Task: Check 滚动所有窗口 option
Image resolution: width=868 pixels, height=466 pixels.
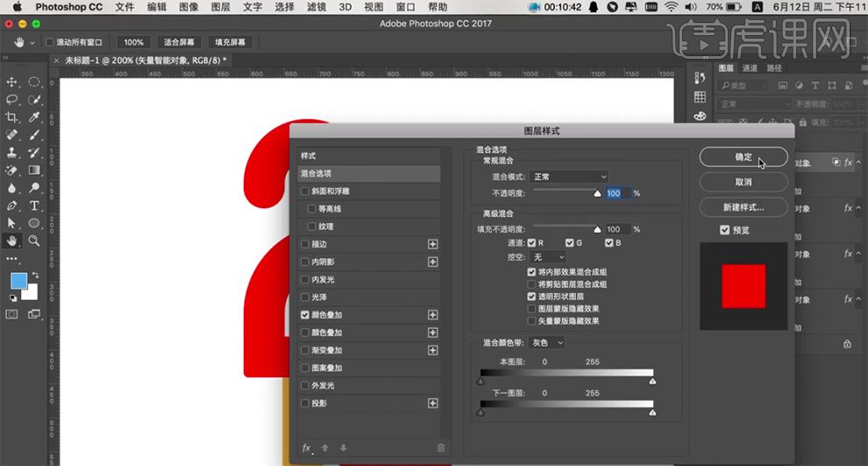Action: click(x=50, y=42)
